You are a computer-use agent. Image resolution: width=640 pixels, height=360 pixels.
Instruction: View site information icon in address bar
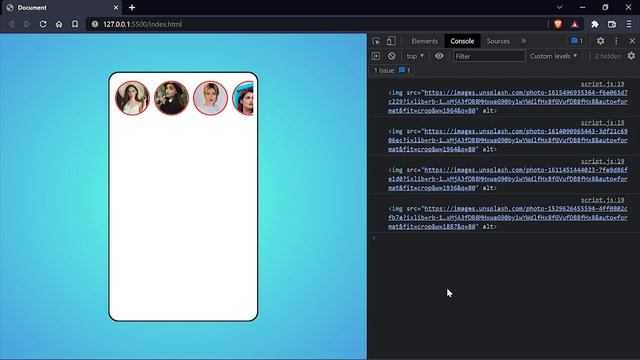coord(95,24)
